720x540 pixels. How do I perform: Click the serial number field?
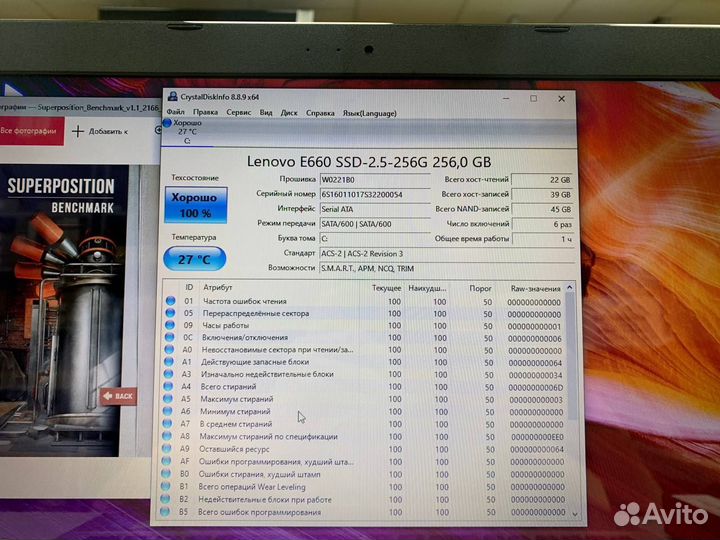click(374, 194)
